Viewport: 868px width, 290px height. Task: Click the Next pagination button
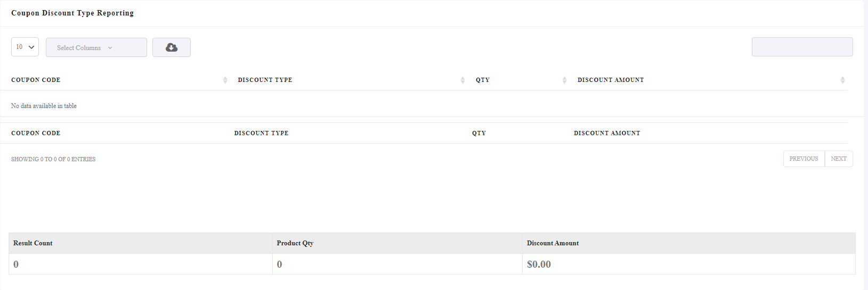[x=839, y=159]
